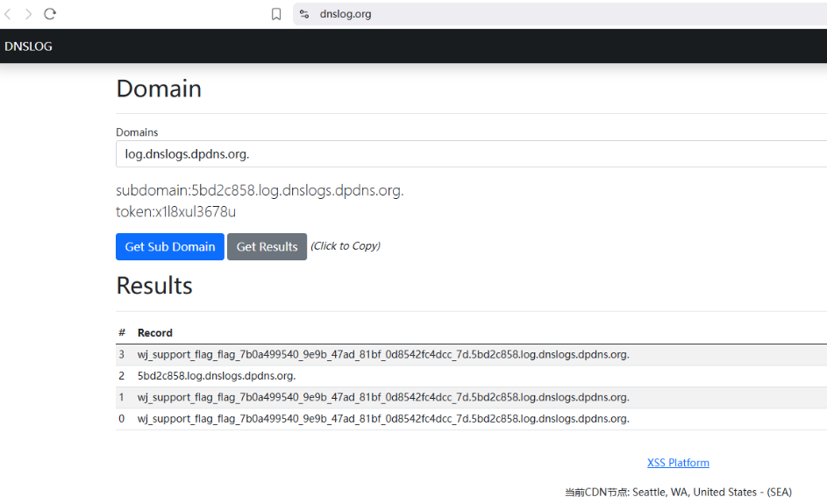The height and width of the screenshot is (504, 827).
Task: Select the Domains field with log.dnslogs.dpdns.org.
Action: (471, 154)
